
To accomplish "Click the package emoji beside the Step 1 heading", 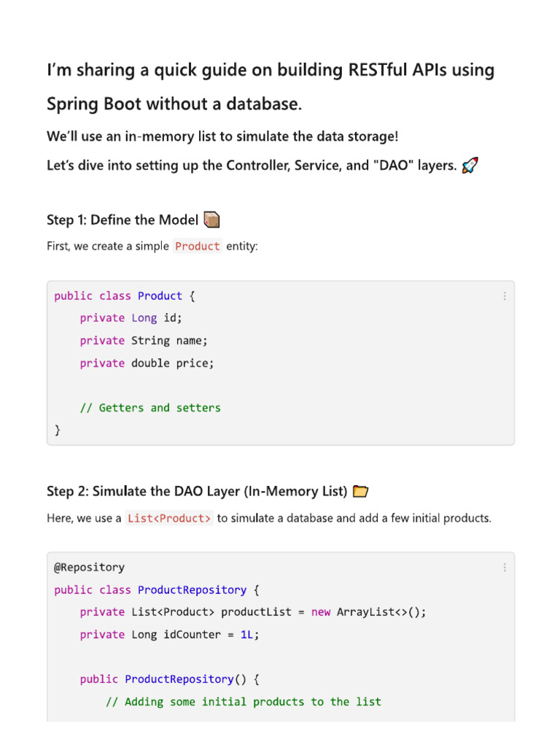I will coord(212,220).
